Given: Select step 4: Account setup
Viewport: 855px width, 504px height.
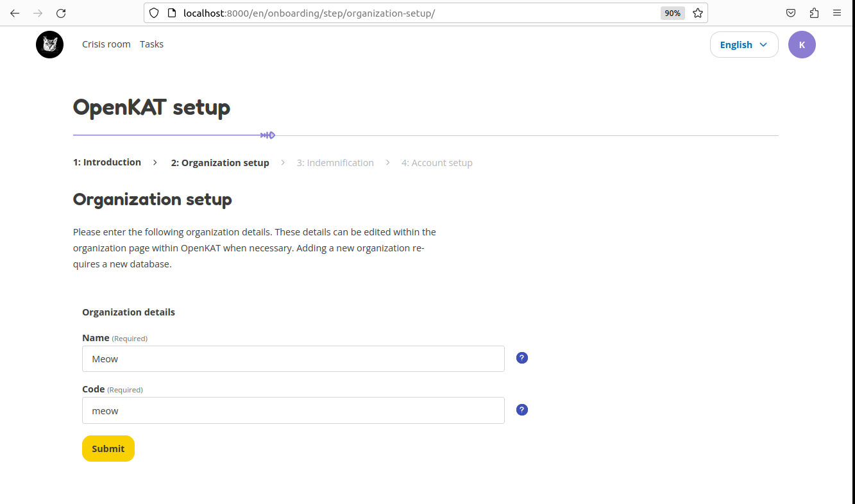Looking at the screenshot, I should 437,163.
